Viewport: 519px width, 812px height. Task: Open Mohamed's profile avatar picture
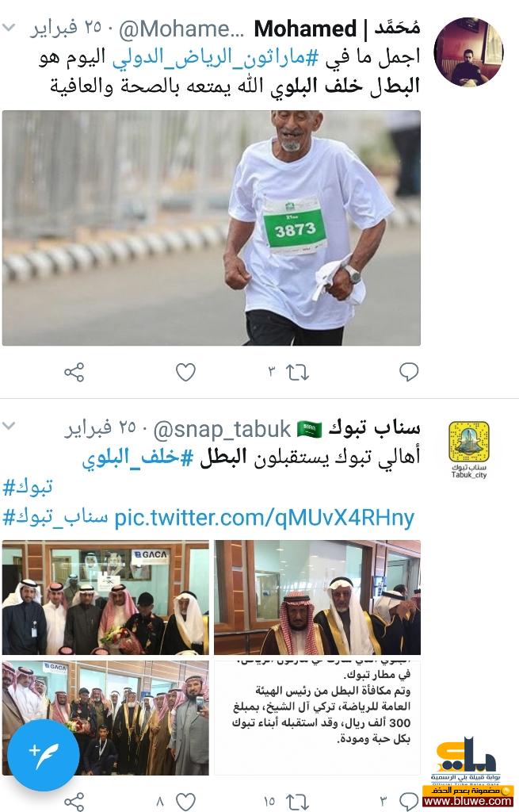point(468,52)
